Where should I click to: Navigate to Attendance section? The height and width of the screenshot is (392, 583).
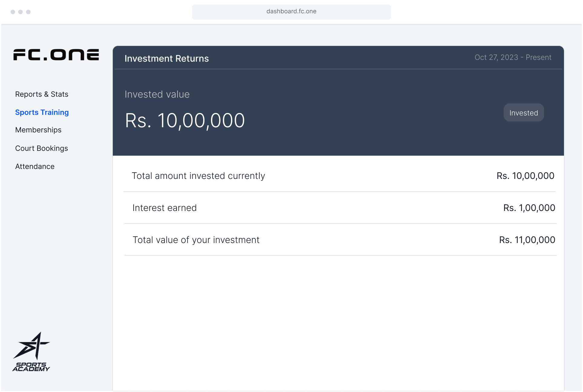point(35,167)
